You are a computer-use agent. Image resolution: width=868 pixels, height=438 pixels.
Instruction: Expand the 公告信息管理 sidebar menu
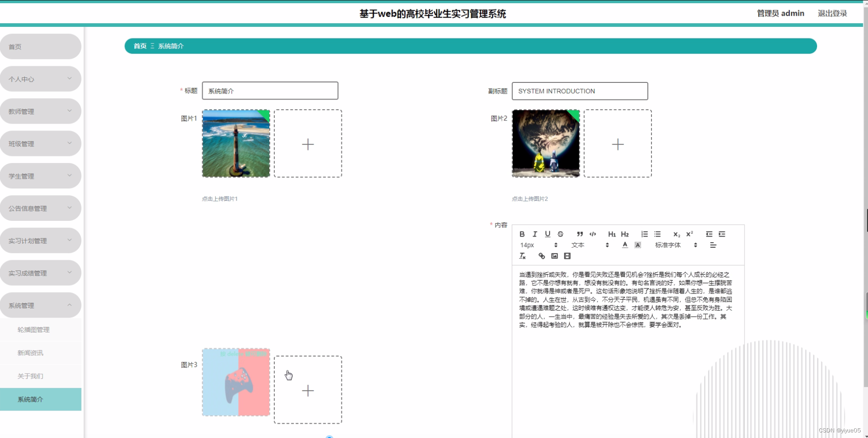pyautogui.click(x=41, y=208)
